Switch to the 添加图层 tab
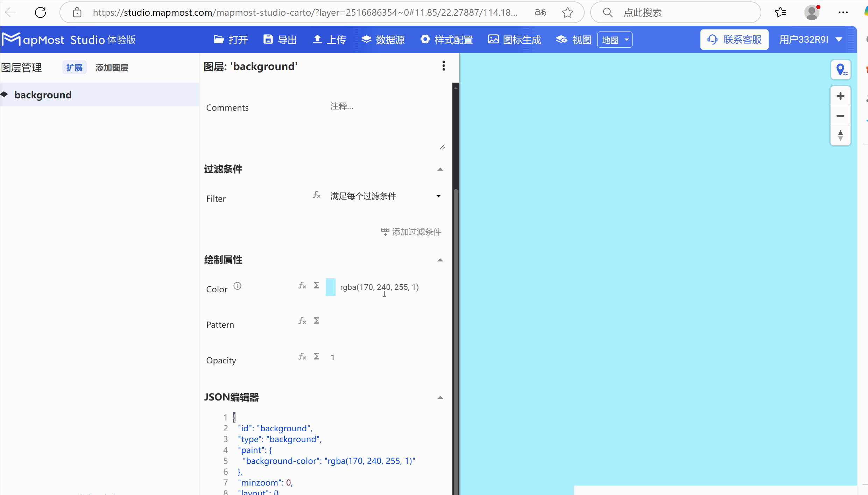 coord(112,67)
